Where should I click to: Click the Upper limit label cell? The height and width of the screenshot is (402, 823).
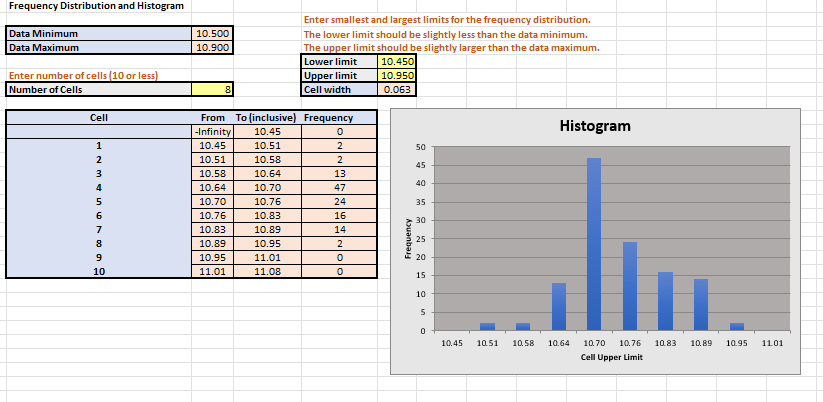click(x=340, y=76)
